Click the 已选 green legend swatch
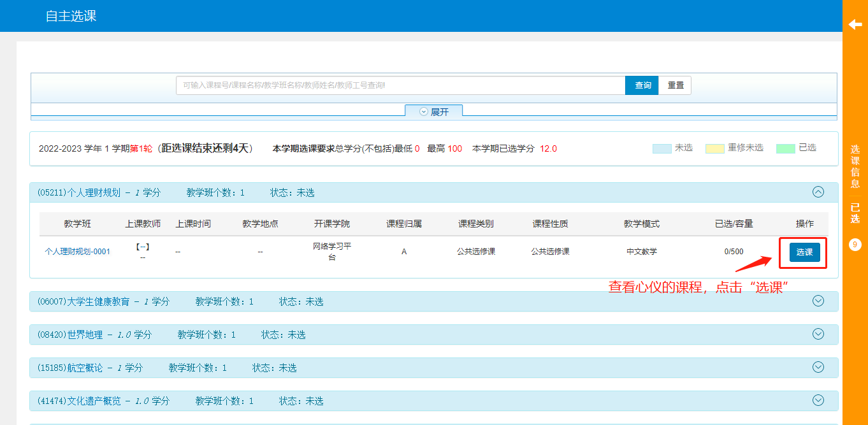This screenshot has height=425, width=868. pos(785,148)
